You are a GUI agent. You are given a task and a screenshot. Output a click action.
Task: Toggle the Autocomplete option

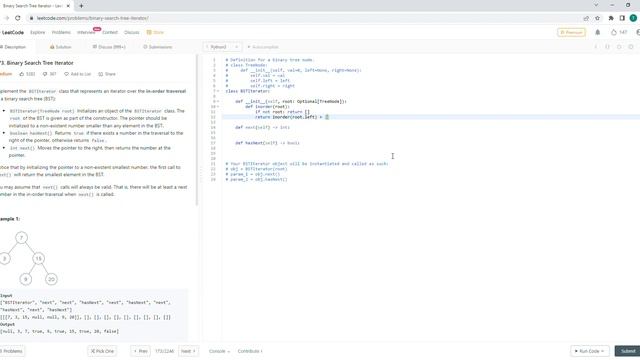263,47
